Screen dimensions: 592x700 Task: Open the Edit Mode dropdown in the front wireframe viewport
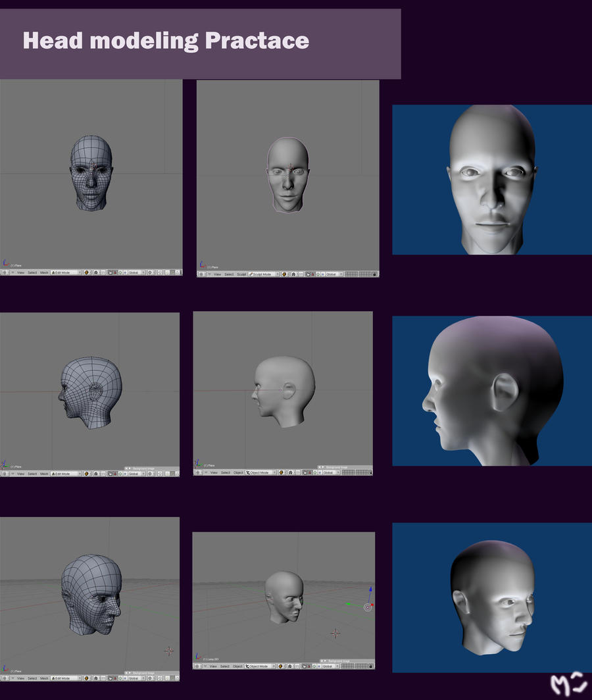coord(66,272)
